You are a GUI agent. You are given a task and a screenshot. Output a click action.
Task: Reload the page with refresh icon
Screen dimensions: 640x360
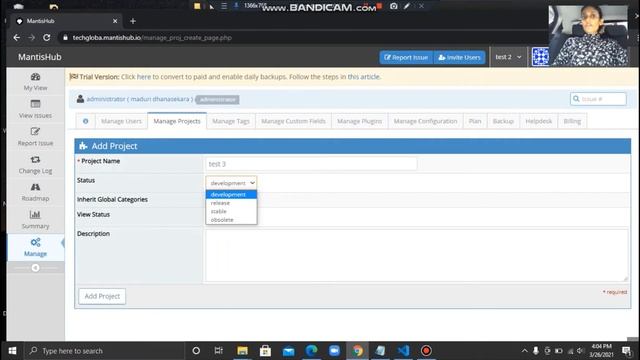[47, 38]
